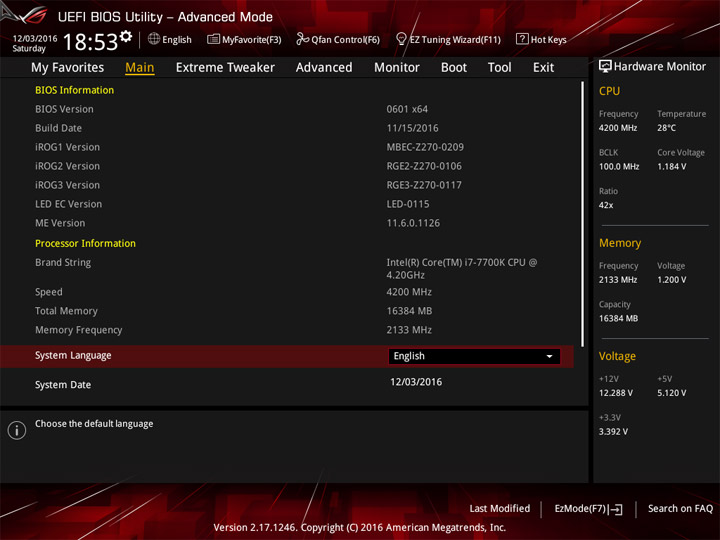The image size is (720, 540).
Task: Switch to the Extreme Tweaker tab
Action: pos(225,68)
